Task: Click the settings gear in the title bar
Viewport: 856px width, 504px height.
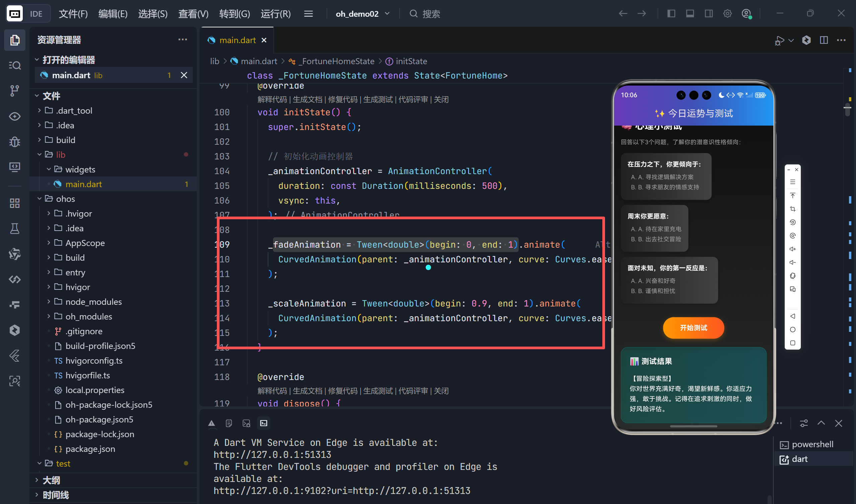Action: (727, 14)
